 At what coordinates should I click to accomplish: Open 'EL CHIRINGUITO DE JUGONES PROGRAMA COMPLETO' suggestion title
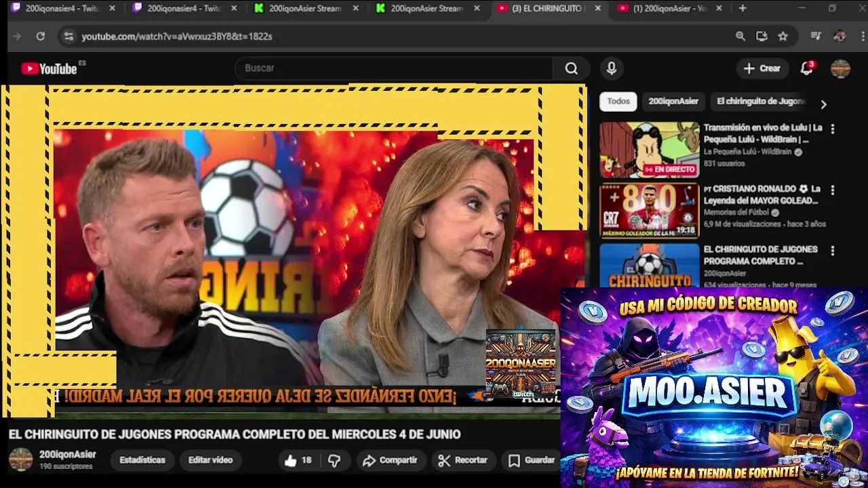760,256
